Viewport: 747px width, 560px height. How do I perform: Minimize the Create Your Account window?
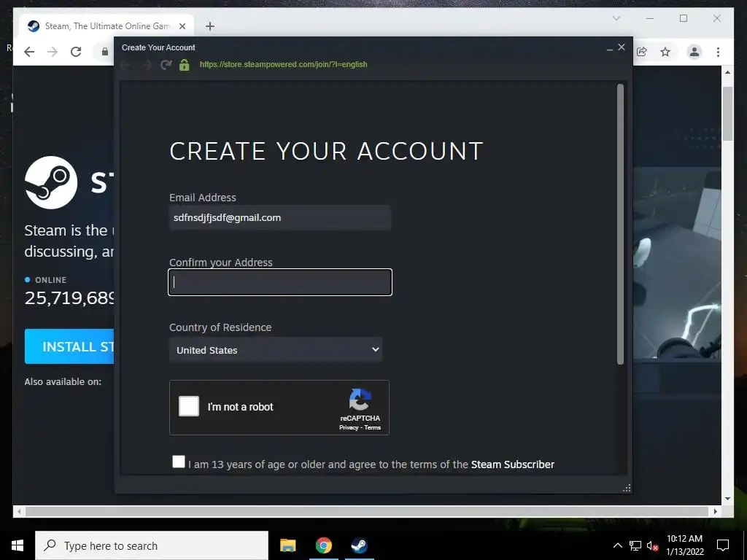pos(609,48)
